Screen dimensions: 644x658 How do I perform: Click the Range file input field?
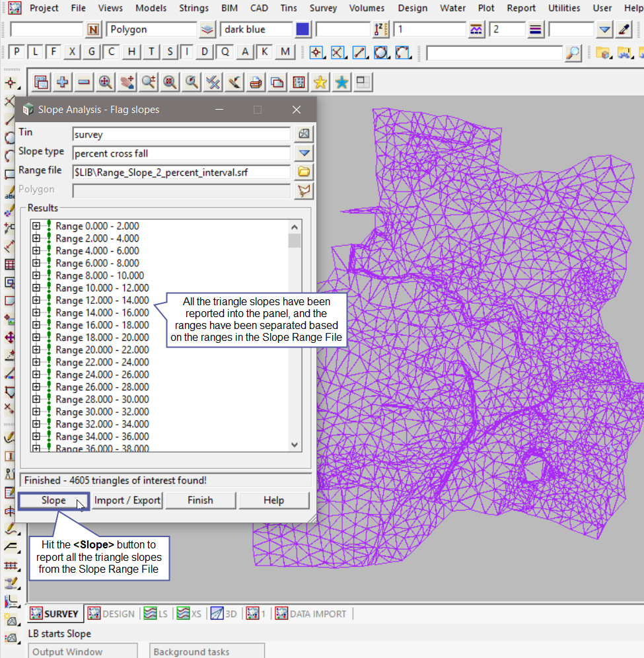pyautogui.click(x=181, y=172)
